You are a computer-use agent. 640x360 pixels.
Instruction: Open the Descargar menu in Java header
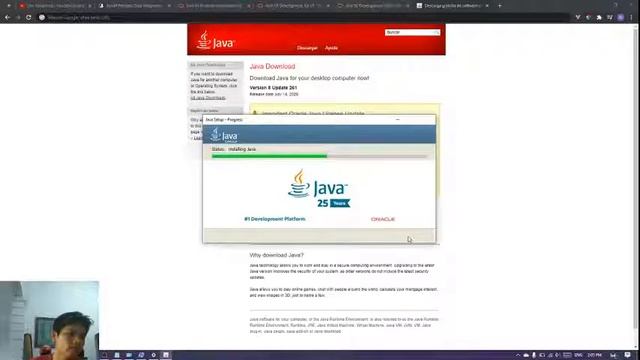307,48
